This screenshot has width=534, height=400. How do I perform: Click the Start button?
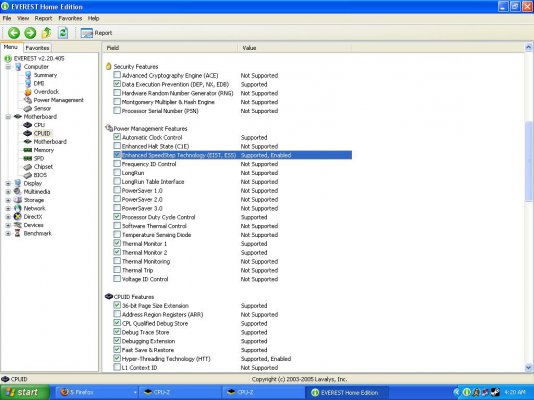click(x=24, y=392)
